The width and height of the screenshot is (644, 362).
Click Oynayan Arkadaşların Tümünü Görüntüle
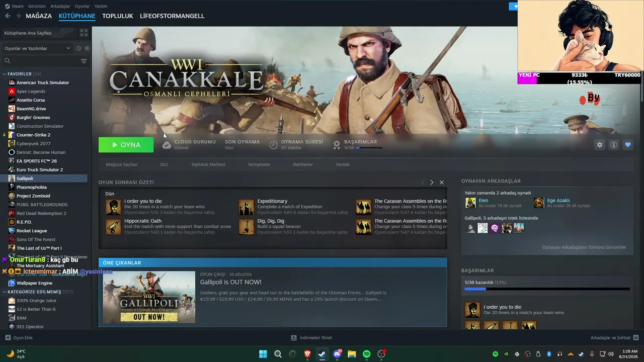(584, 247)
